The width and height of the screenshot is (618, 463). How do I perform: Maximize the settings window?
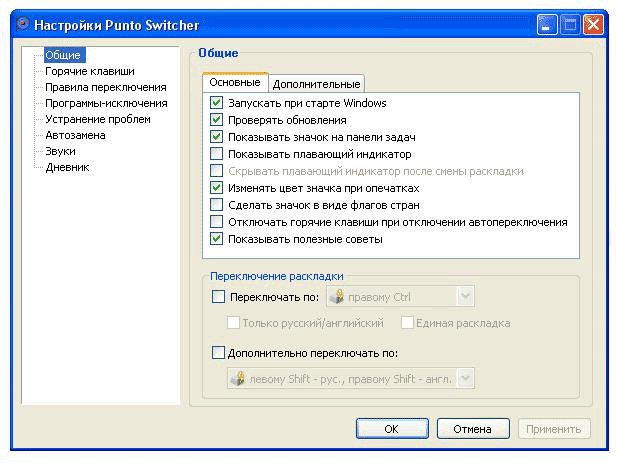pos(570,24)
